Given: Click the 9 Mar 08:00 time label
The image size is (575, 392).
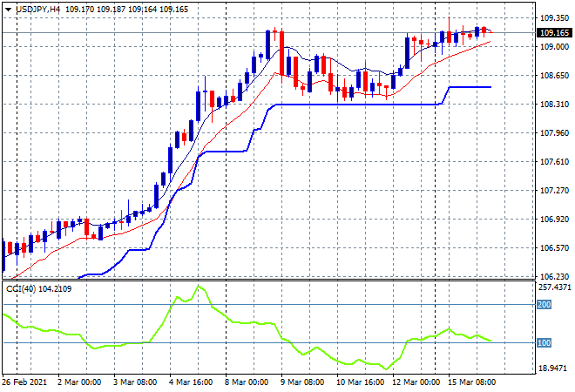Looking at the screenshot, I should 302,382.
